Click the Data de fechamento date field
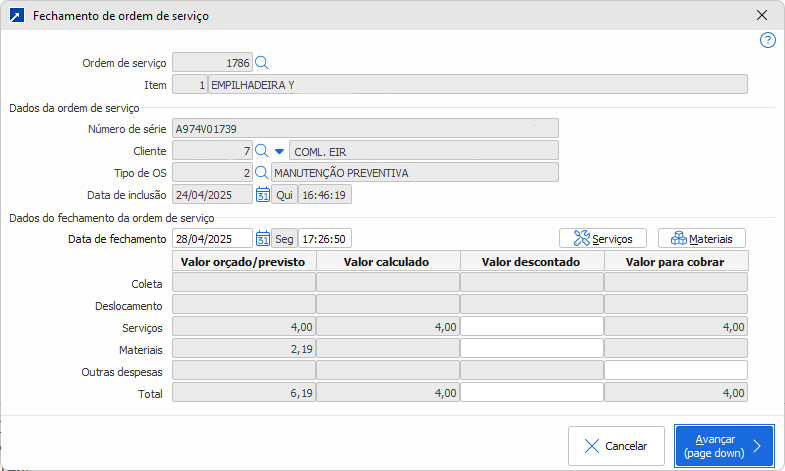Screen dimensions: 785x471 (212, 239)
